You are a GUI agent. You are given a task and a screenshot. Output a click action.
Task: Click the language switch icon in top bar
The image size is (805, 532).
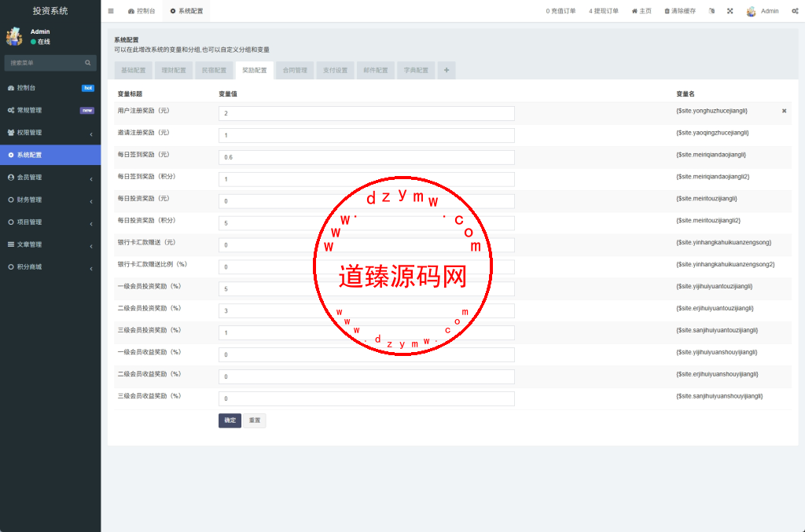tap(711, 11)
